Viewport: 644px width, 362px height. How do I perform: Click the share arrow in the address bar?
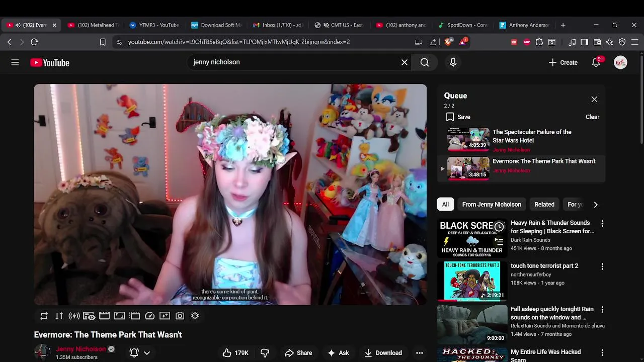(433, 42)
